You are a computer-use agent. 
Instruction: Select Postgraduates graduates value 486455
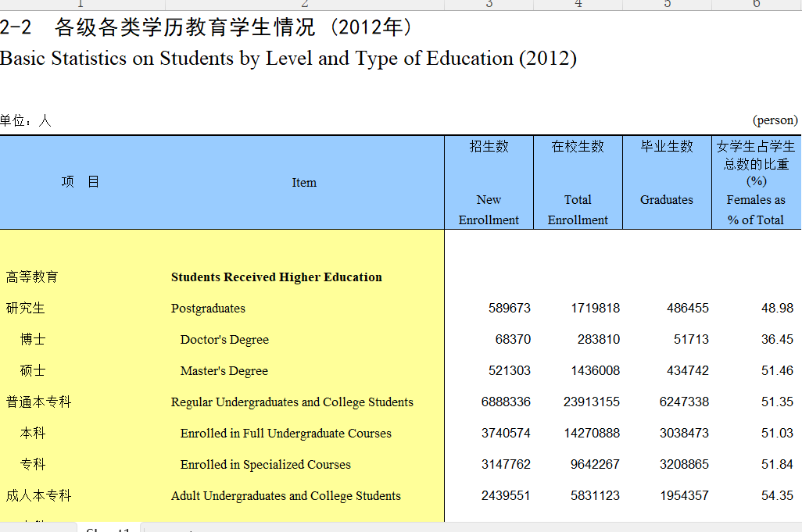coord(688,308)
